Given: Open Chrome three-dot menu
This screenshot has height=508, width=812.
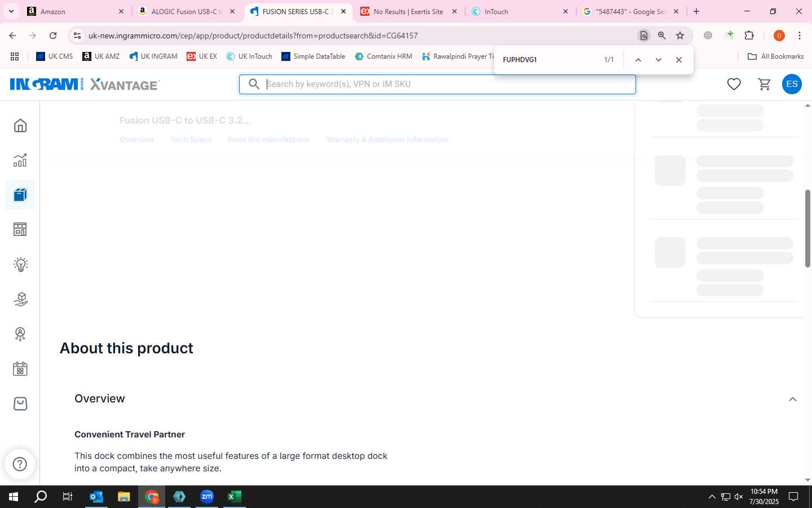Looking at the screenshot, I should click(x=800, y=36).
